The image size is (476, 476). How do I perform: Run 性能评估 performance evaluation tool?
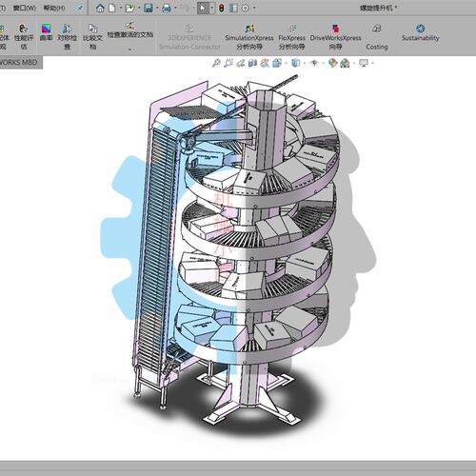coord(24,37)
